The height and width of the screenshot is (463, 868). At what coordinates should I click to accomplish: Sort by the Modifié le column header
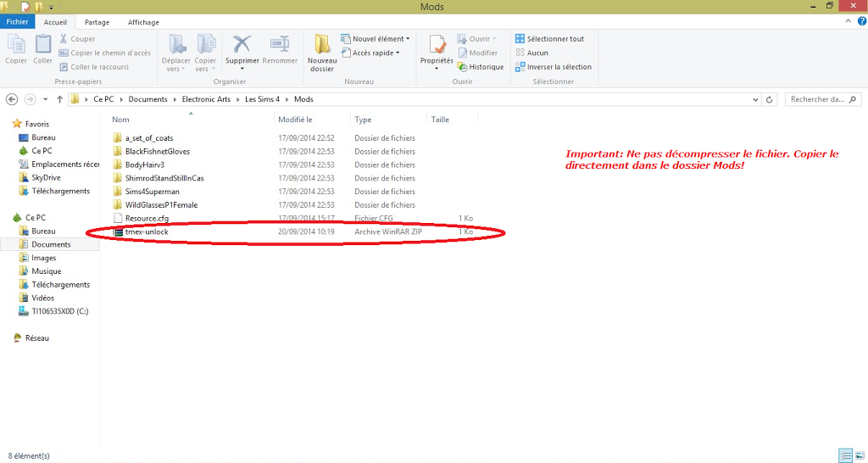click(295, 119)
